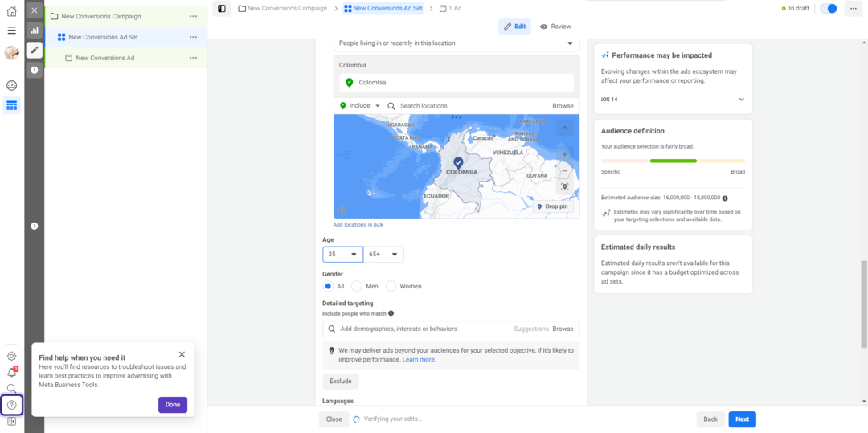
Task: Expand the iOS 14 section
Action: [741, 99]
